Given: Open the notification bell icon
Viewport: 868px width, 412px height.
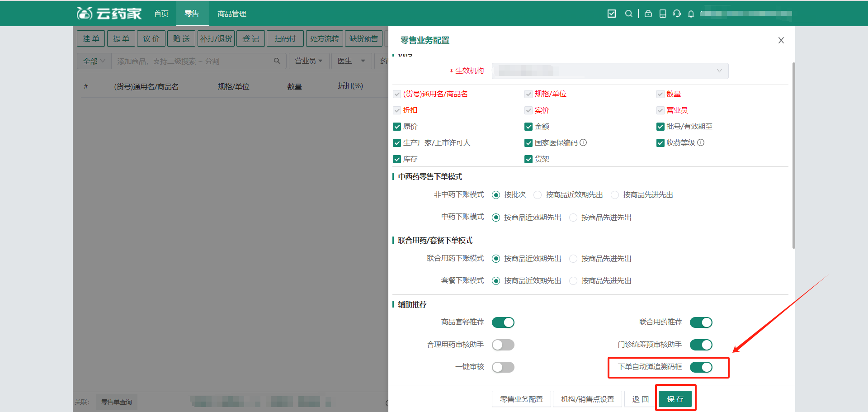Looking at the screenshot, I should click(691, 14).
